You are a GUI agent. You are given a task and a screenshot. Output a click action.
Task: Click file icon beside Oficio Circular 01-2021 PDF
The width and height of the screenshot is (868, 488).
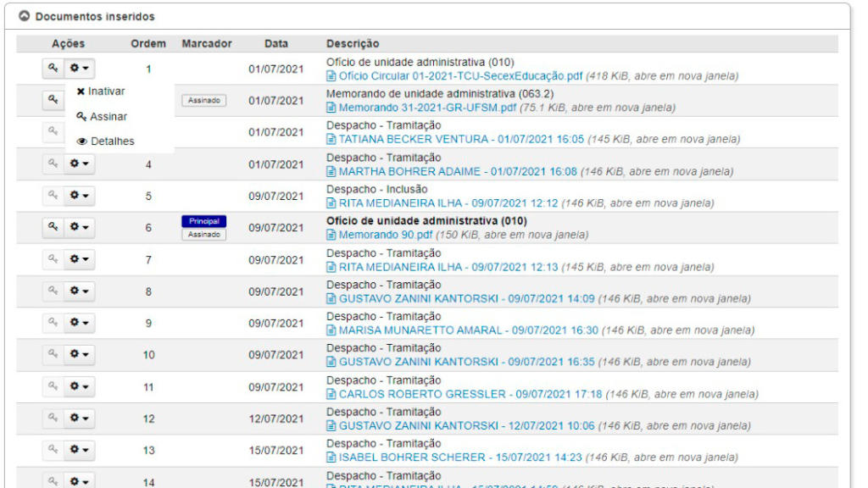[x=331, y=76]
